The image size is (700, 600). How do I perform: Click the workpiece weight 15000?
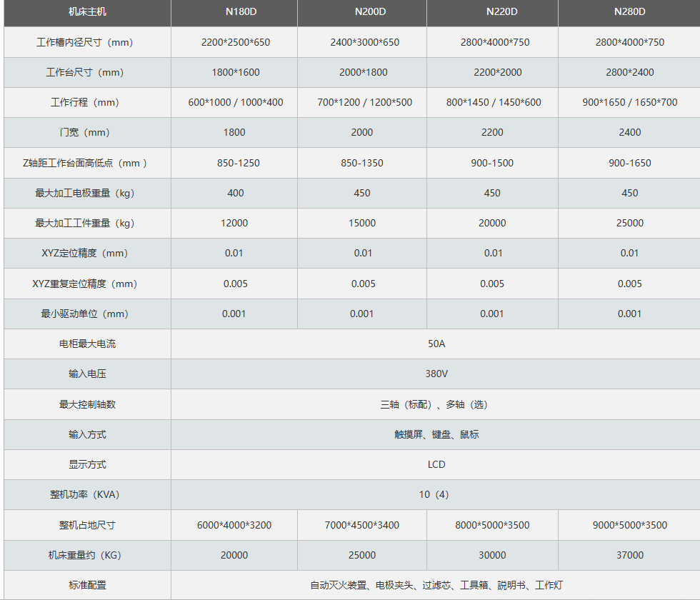(362, 223)
